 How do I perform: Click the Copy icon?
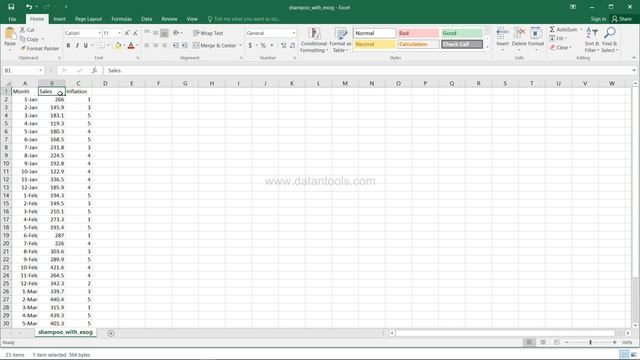pyautogui.click(x=22, y=39)
